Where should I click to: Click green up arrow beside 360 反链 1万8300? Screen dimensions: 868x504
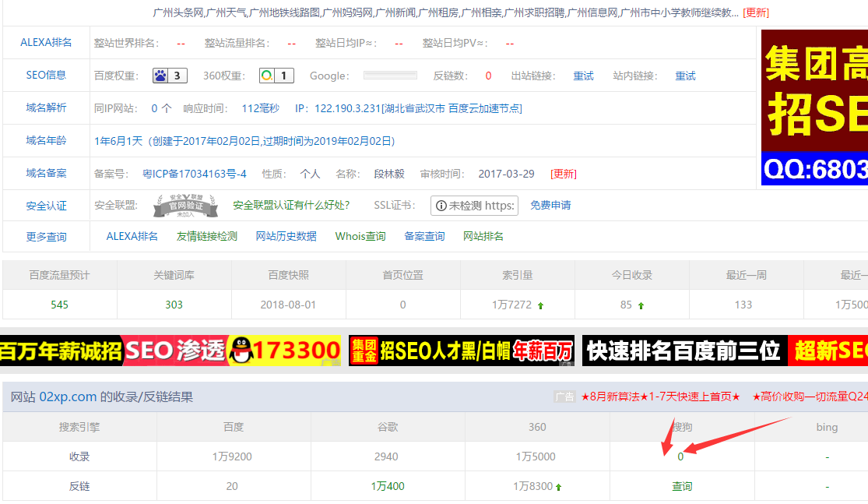(558, 487)
